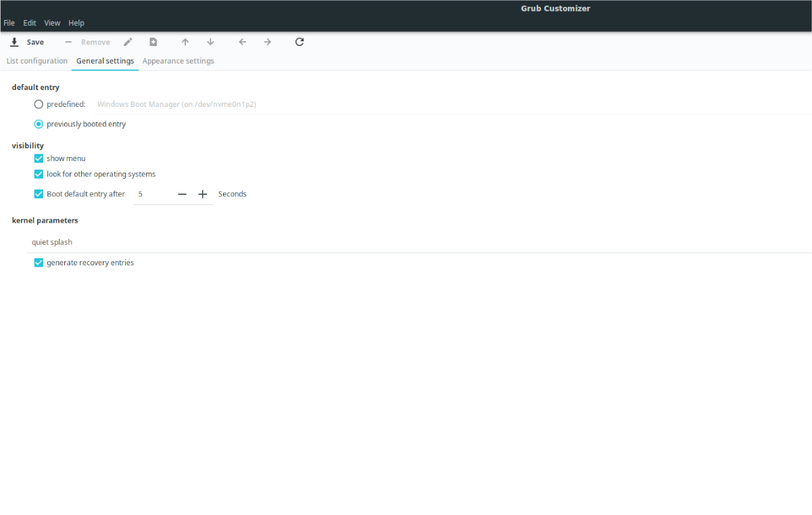Image resolution: width=812 pixels, height=515 pixels.
Task: Click the pencil edit icon
Action: point(128,42)
